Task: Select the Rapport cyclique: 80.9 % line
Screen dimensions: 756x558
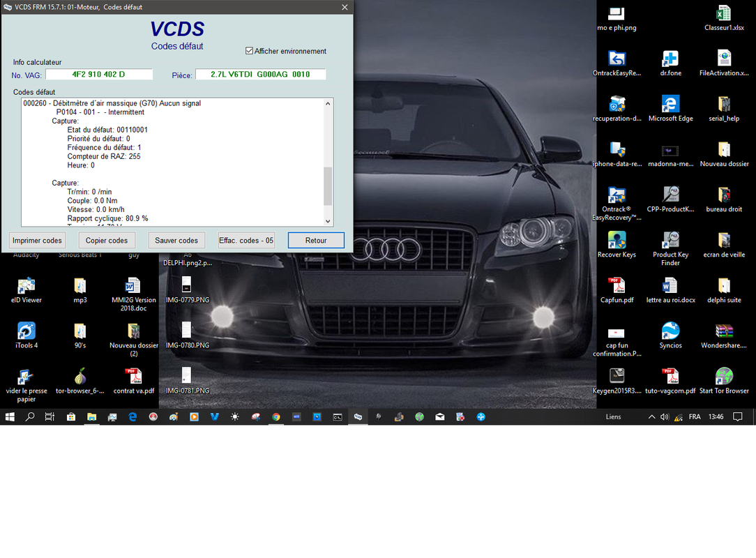Action: (107, 218)
